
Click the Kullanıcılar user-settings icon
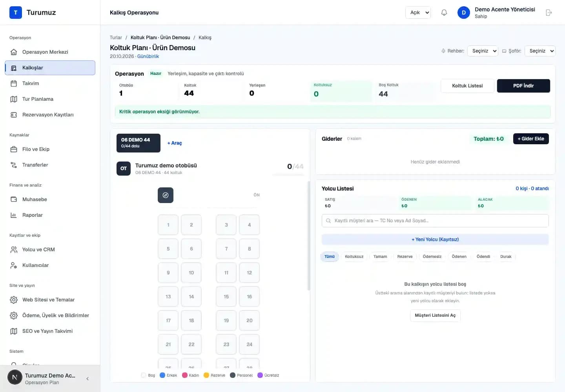14,265
